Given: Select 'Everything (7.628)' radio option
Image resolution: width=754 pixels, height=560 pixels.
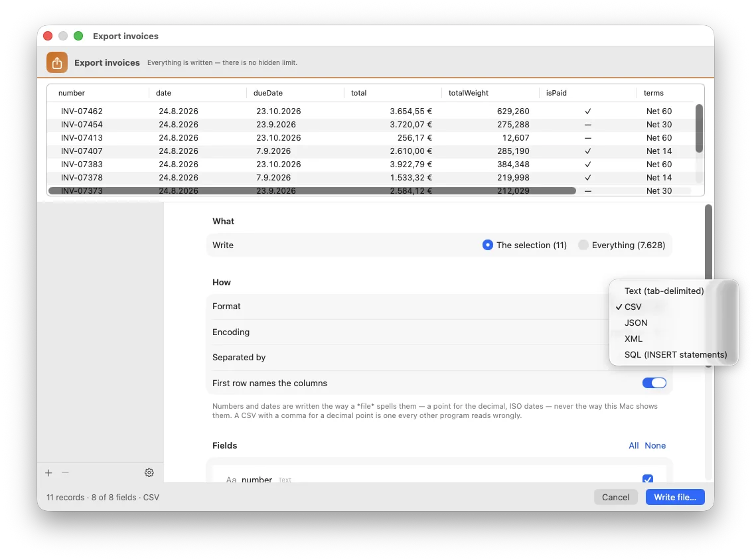Looking at the screenshot, I should tap(622, 245).
